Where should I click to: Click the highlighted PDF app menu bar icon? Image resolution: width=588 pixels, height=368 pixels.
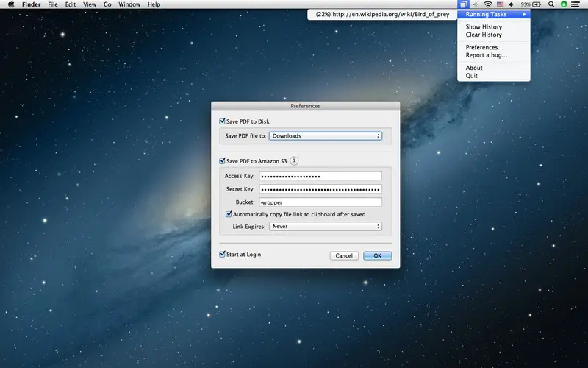(x=464, y=4)
